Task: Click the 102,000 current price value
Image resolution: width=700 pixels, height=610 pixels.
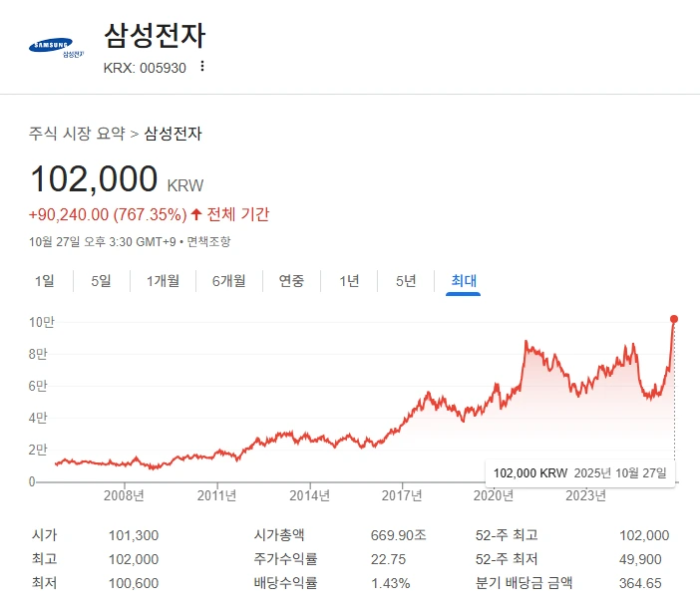Action: (94, 179)
